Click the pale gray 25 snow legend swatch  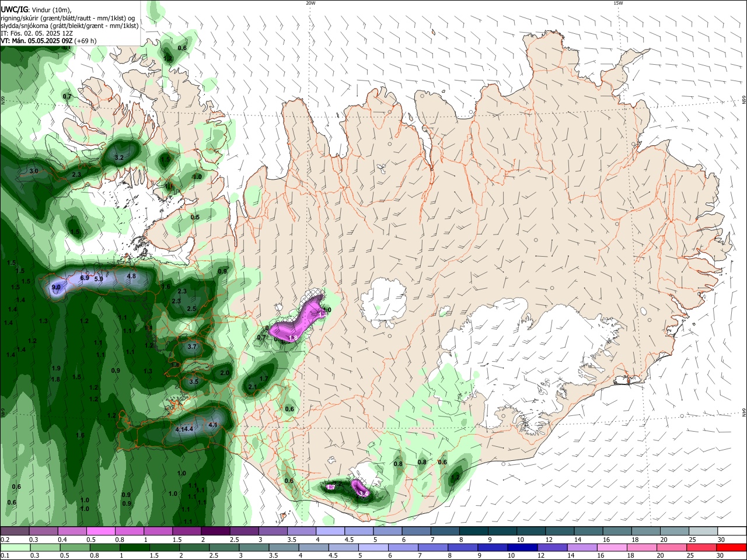coord(703,531)
